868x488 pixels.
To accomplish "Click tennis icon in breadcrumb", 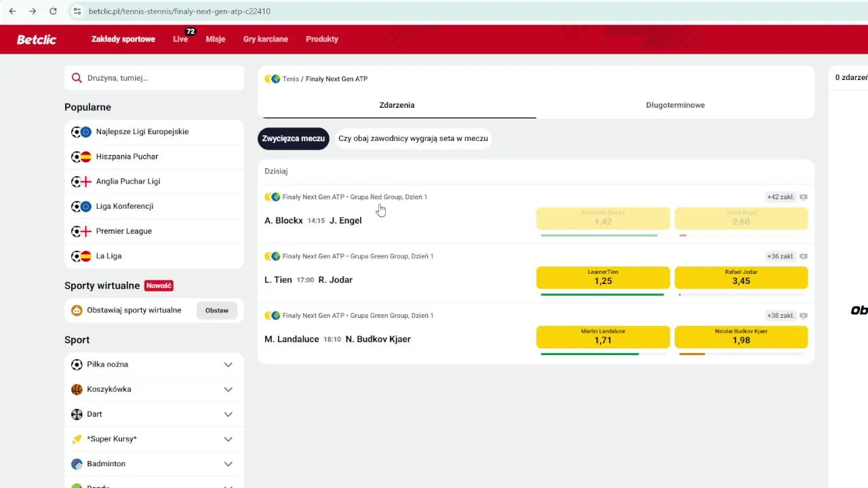I will [x=273, y=79].
